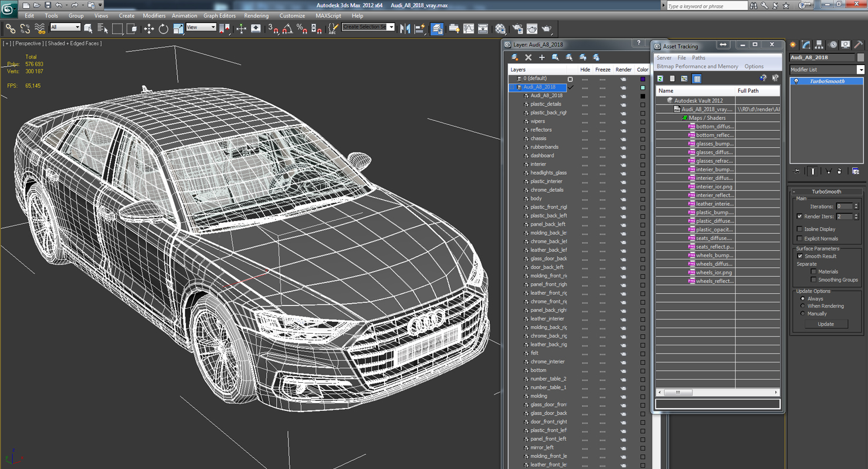Open the Material Editor
This screenshot has height=469, width=868.
(500, 28)
